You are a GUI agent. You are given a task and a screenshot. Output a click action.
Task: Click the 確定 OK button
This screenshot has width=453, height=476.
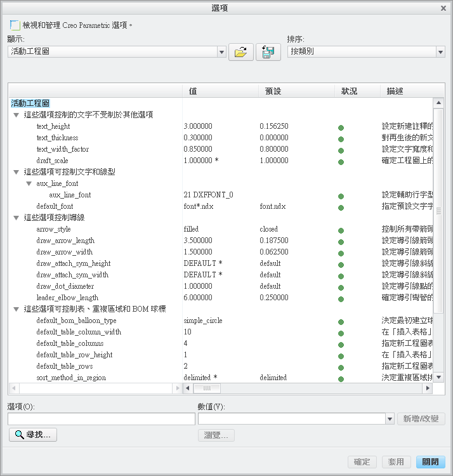362,462
